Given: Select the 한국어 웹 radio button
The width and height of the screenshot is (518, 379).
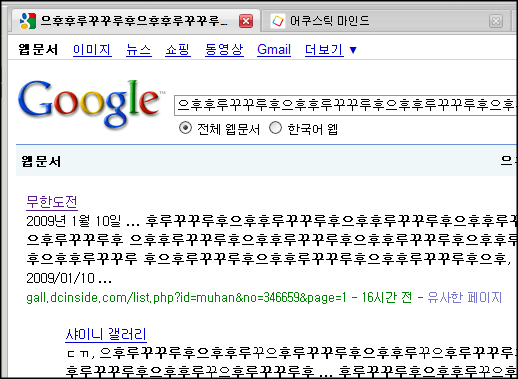Looking at the screenshot, I should (275, 128).
